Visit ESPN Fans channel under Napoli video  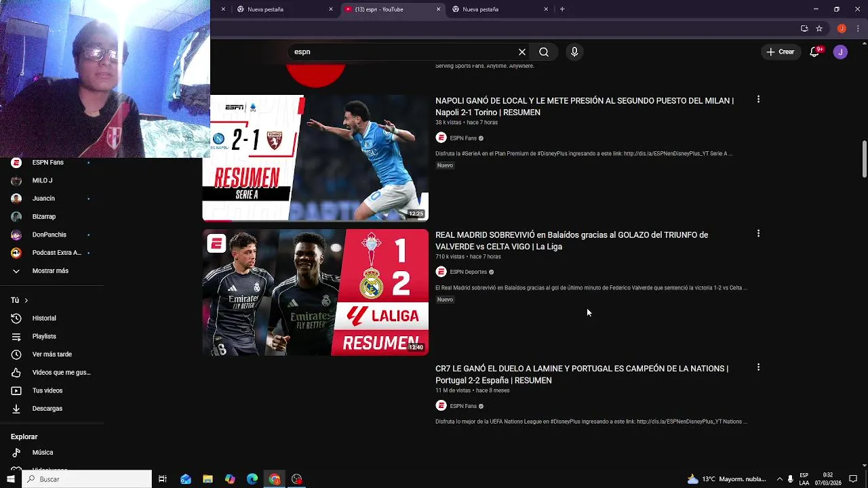[463, 138]
